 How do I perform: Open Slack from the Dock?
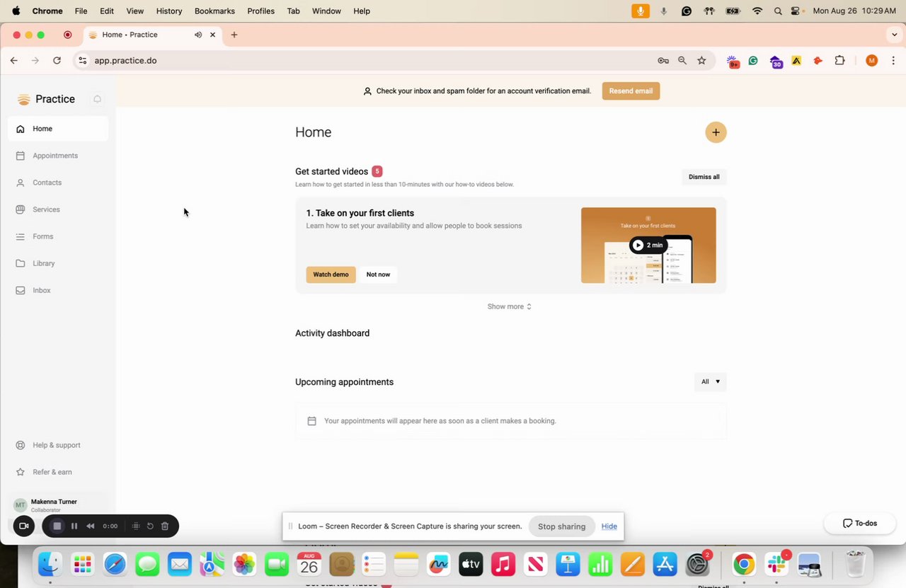(x=776, y=564)
